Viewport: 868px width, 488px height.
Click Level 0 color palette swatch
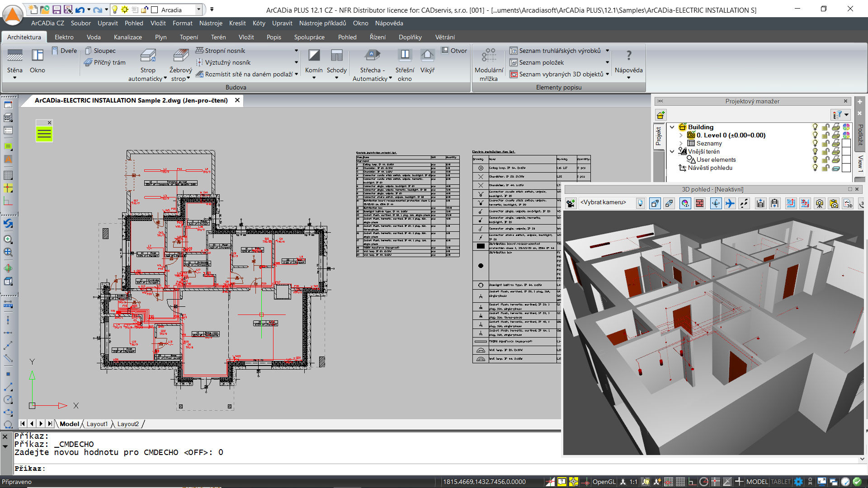click(x=846, y=135)
